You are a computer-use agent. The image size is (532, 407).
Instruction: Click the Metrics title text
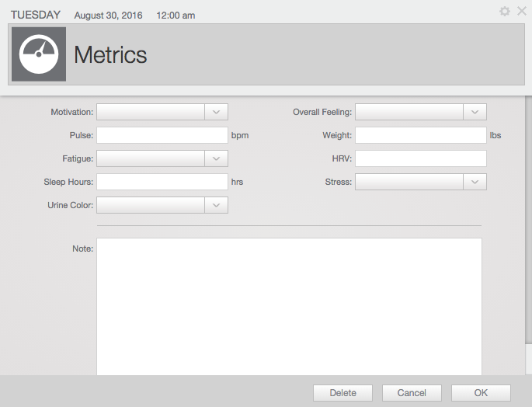110,54
